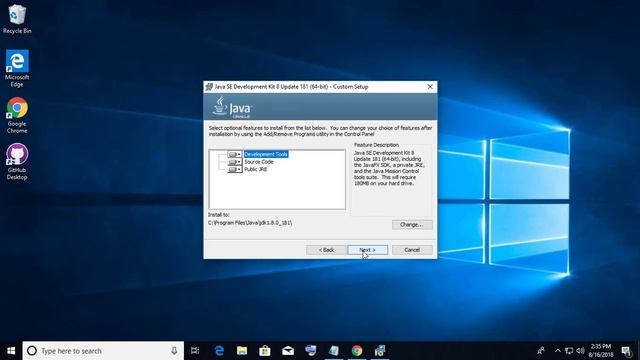Open File Explorer from the taskbar
The width and height of the screenshot is (640, 360).
click(x=242, y=351)
